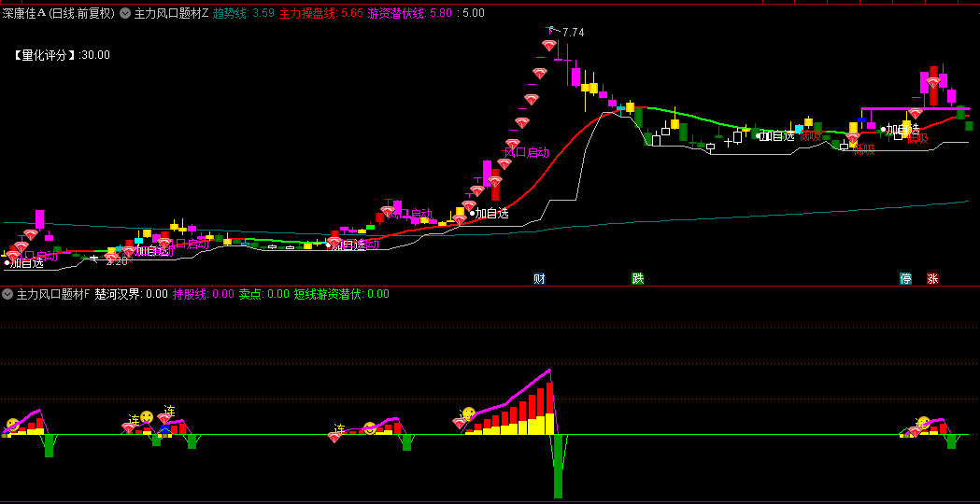
Task: Click the thick magenta horizontal resistance line
Action: (915, 108)
